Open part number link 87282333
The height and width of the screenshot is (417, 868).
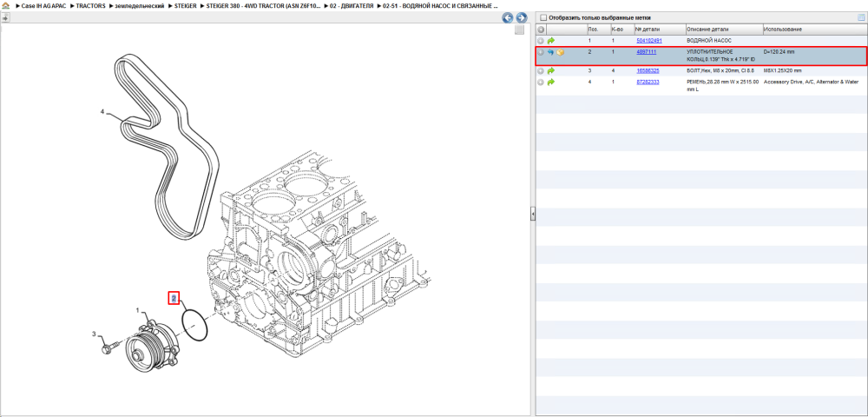(648, 82)
